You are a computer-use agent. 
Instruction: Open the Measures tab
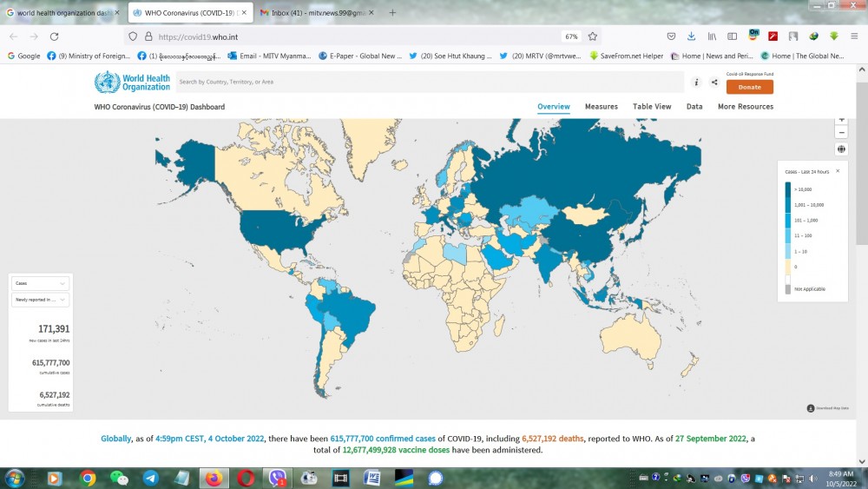(601, 107)
